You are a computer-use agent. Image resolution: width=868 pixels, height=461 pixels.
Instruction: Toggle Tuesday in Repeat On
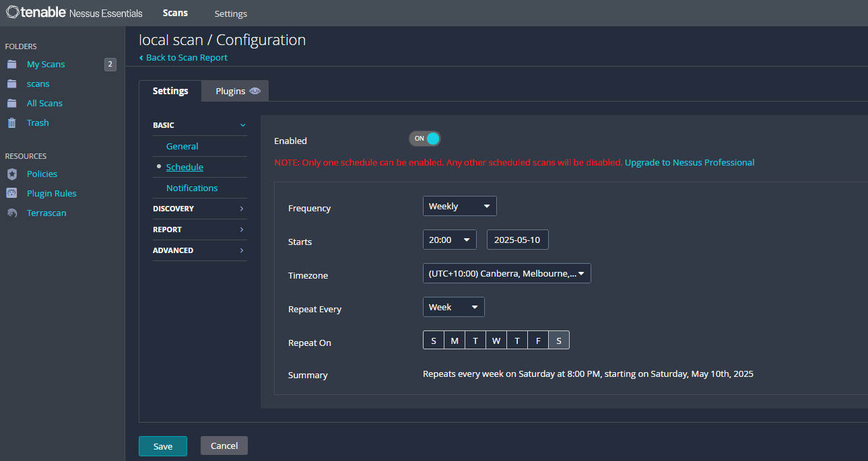pyautogui.click(x=475, y=341)
